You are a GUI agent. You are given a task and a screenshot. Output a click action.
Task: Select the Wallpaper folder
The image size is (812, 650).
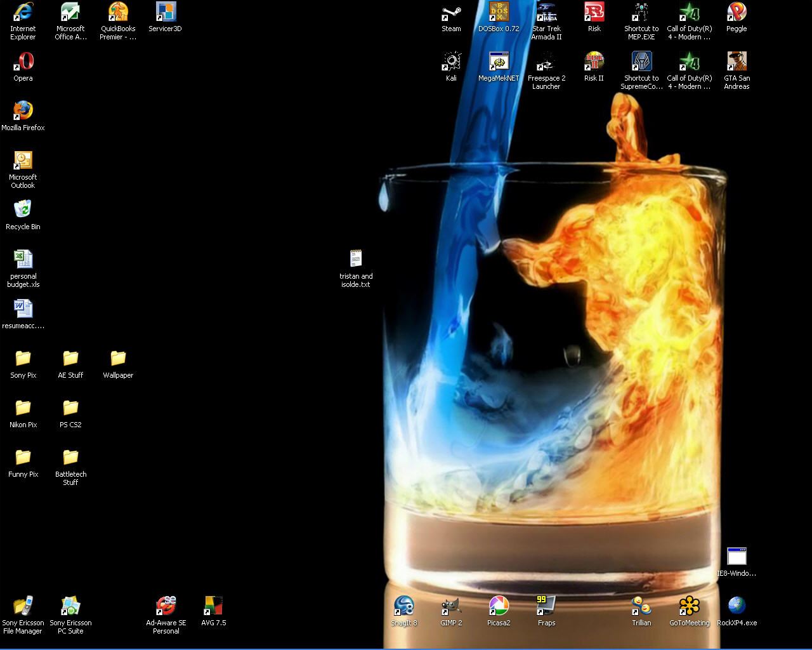click(118, 359)
